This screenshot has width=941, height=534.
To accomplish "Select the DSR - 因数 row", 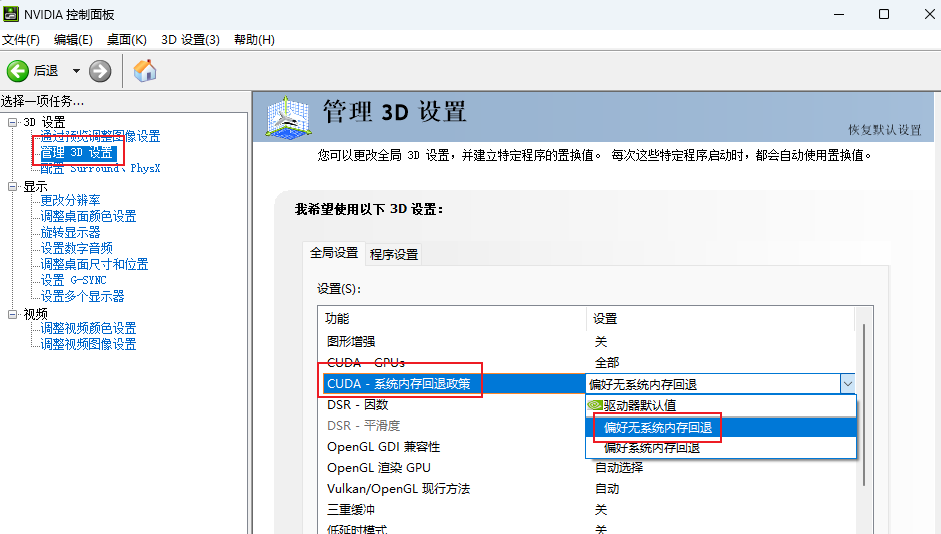I will [452, 404].
